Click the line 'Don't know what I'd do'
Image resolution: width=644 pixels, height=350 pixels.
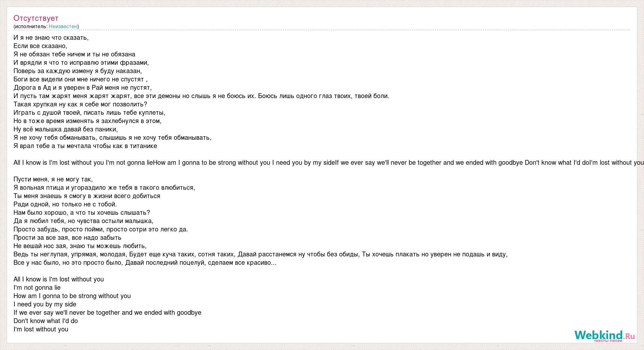pos(46,321)
